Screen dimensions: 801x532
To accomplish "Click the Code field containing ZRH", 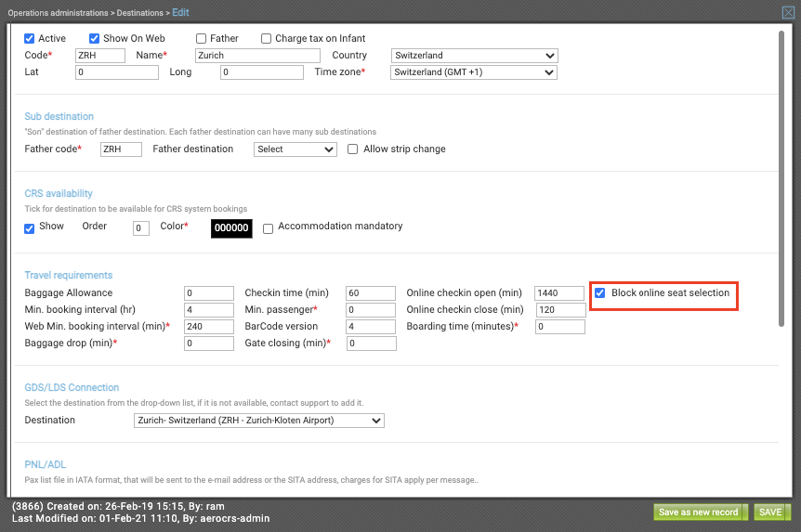I will click(100, 55).
